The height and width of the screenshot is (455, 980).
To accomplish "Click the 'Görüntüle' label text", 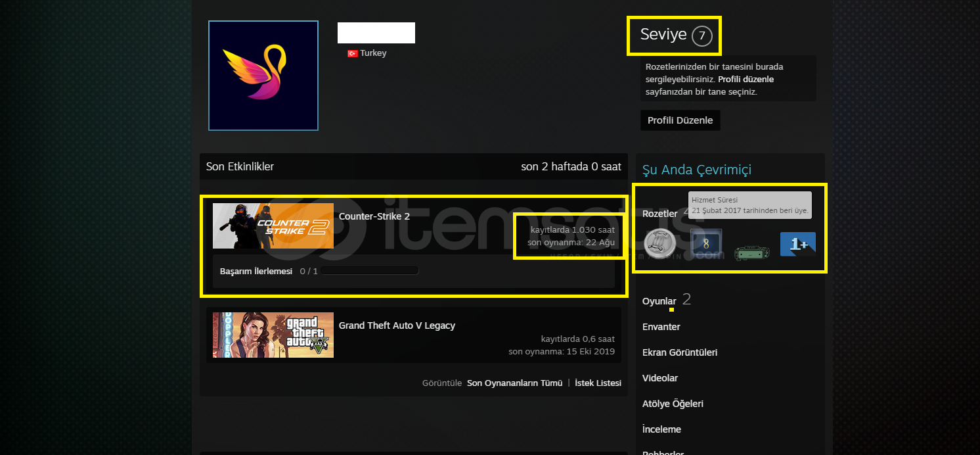I will 442,383.
